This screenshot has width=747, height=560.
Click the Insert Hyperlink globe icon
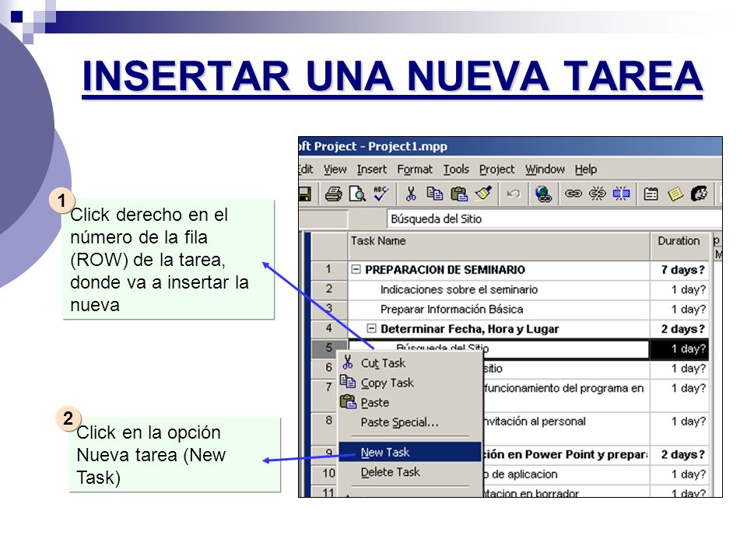pyautogui.click(x=543, y=194)
